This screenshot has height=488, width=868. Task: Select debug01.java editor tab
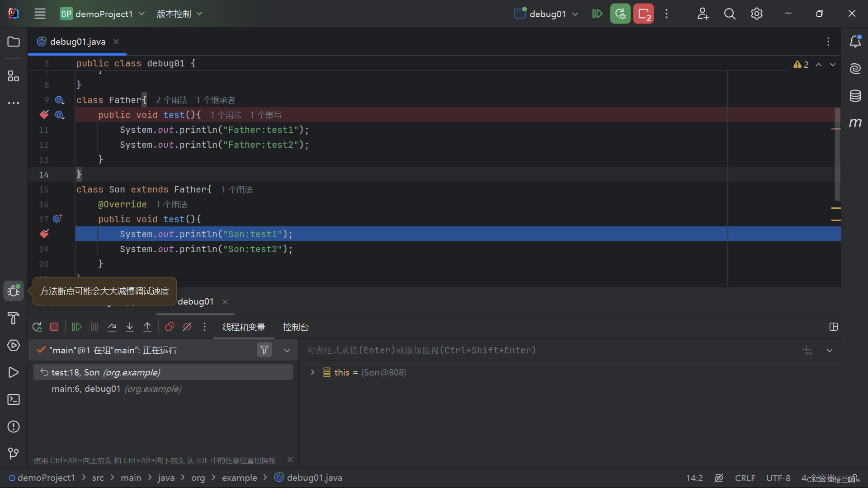coord(78,42)
